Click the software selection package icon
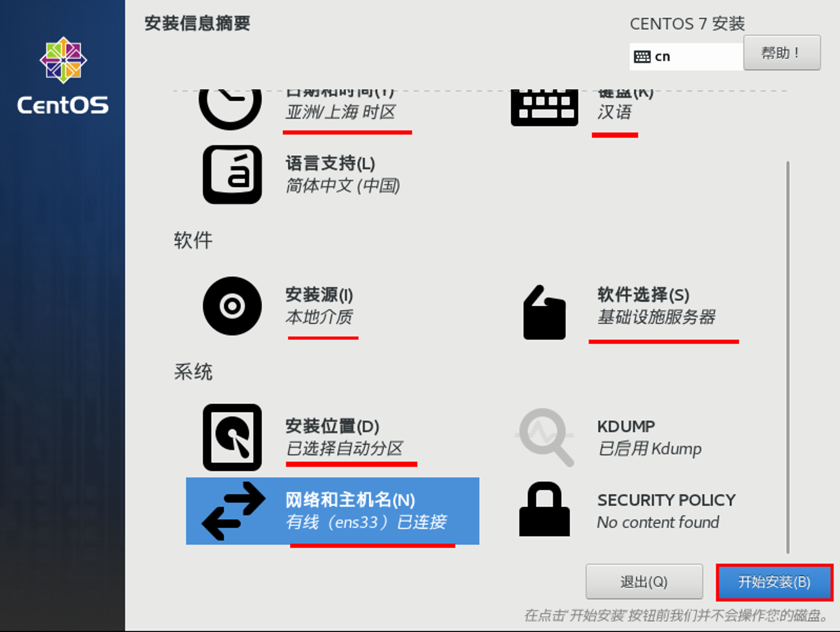The width and height of the screenshot is (840, 632). click(544, 312)
